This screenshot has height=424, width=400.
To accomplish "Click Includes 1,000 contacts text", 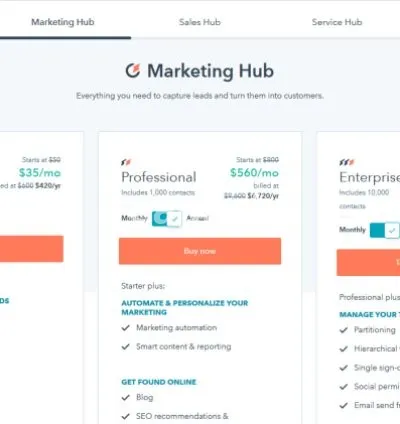I will point(158,193).
